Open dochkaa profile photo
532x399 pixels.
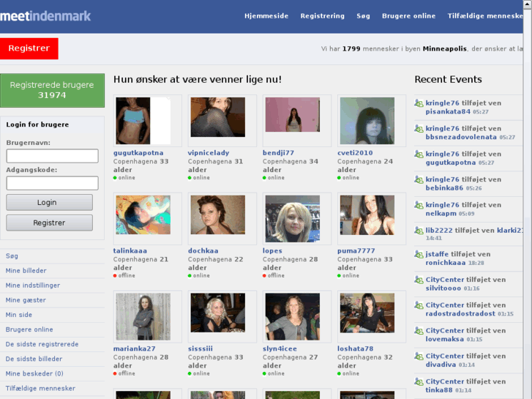click(218, 215)
